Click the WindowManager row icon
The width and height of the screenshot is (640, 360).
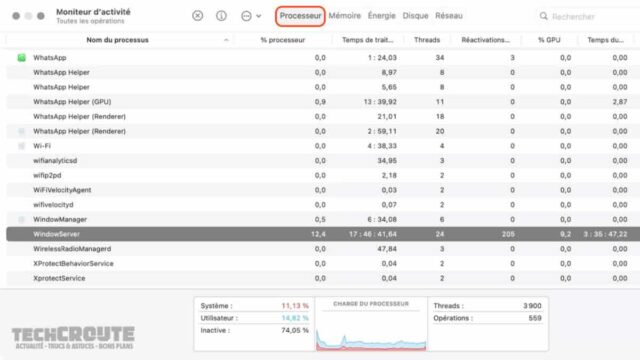click(x=22, y=219)
